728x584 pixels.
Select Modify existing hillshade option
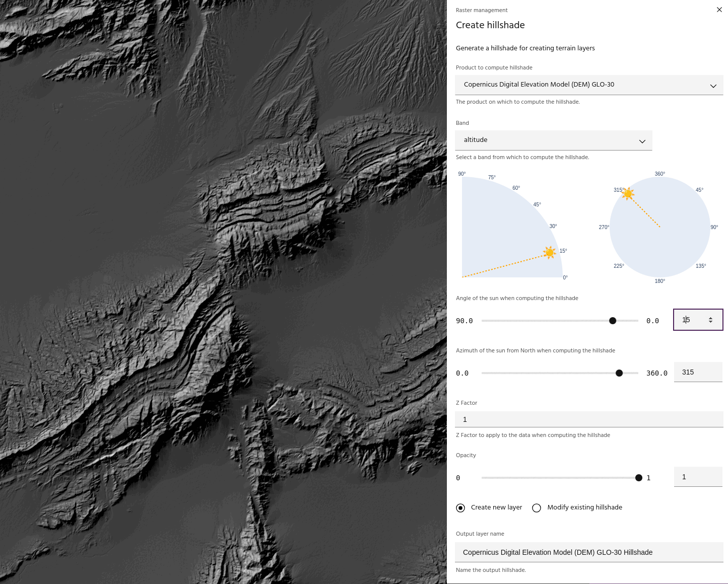pyautogui.click(x=537, y=508)
